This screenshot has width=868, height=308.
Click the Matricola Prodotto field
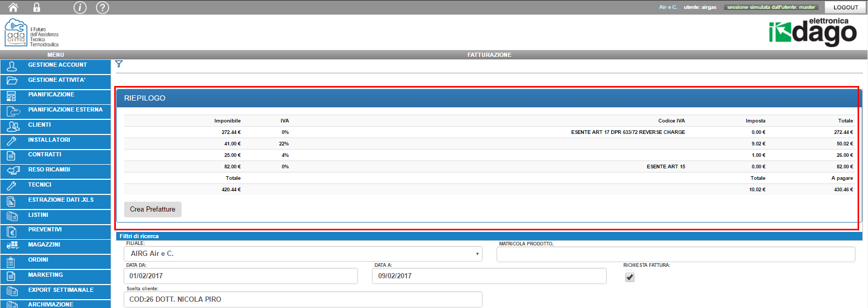pyautogui.click(x=676, y=254)
